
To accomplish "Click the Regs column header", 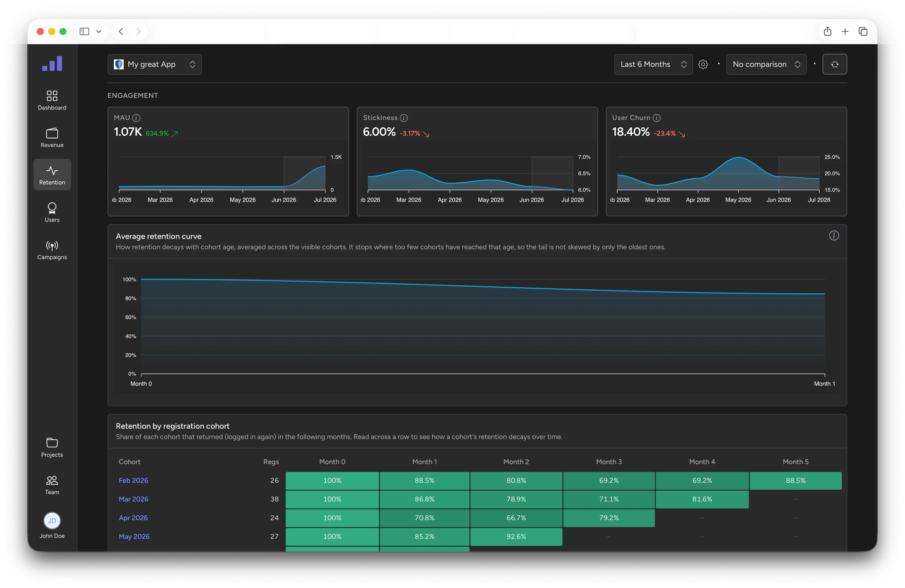I will point(271,462).
